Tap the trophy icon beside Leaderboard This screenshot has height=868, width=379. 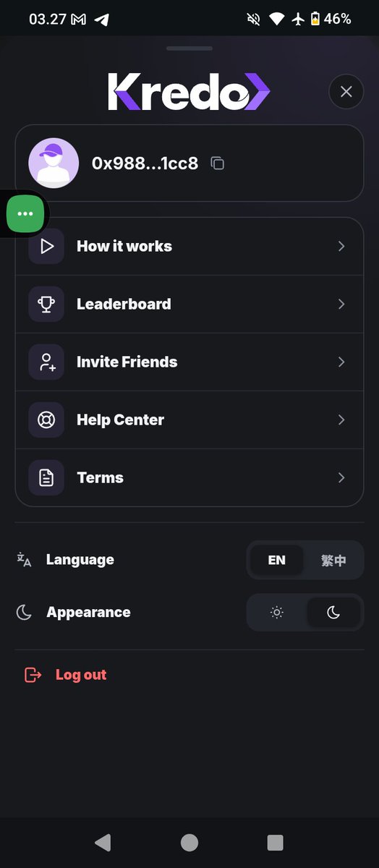(46, 304)
